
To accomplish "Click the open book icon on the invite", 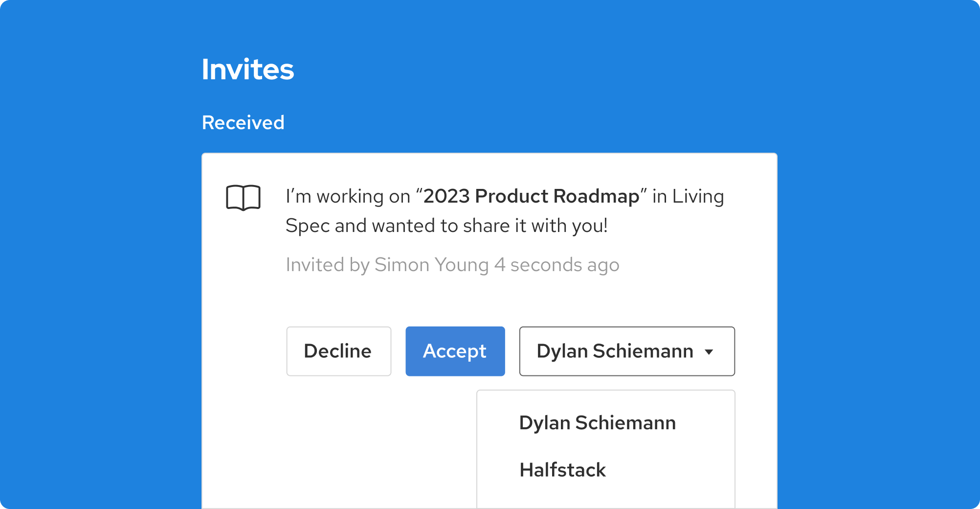I will (243, 198).
